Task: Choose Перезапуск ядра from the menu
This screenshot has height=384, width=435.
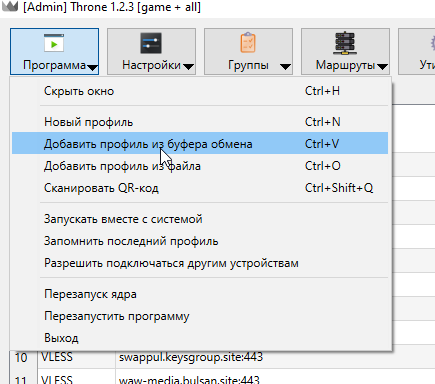Action: (200, 294)
